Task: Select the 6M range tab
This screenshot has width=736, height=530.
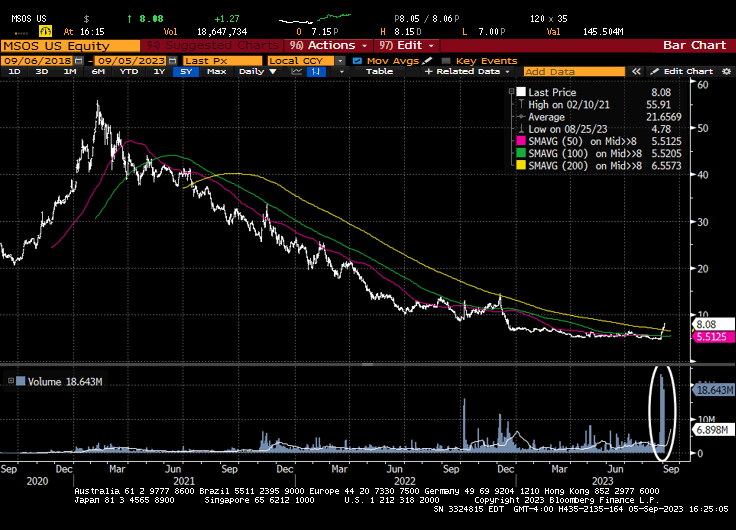Action: pos(98,71)
